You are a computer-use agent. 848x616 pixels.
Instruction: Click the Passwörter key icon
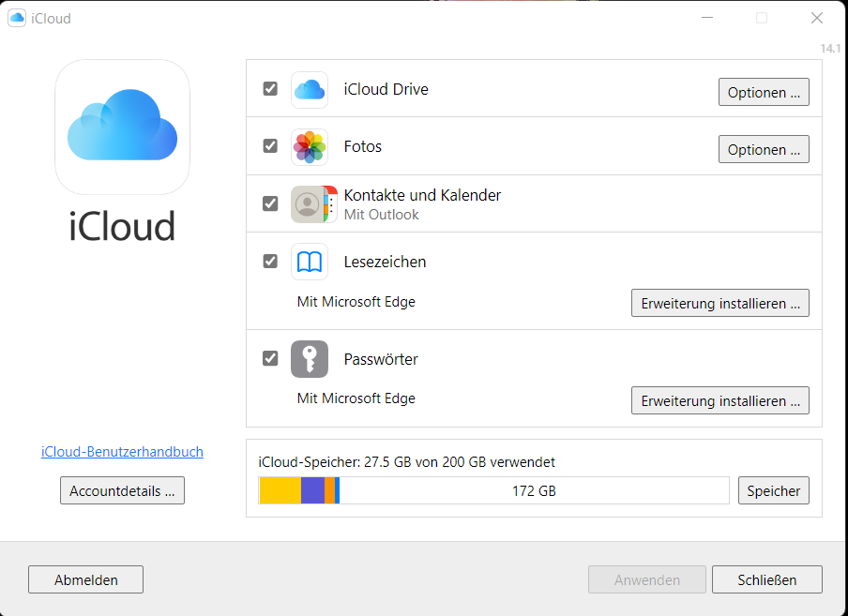tap(310, 359)
